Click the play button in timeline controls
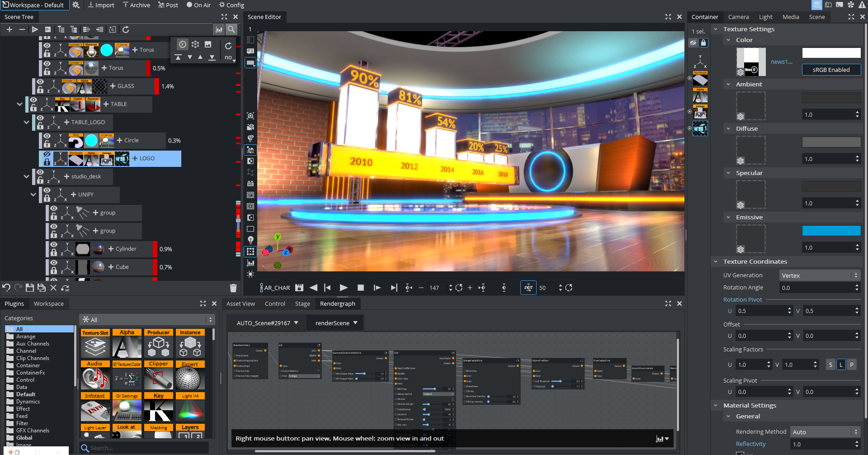868x455 pixels. pyautogui.click(x=344, y=288)
